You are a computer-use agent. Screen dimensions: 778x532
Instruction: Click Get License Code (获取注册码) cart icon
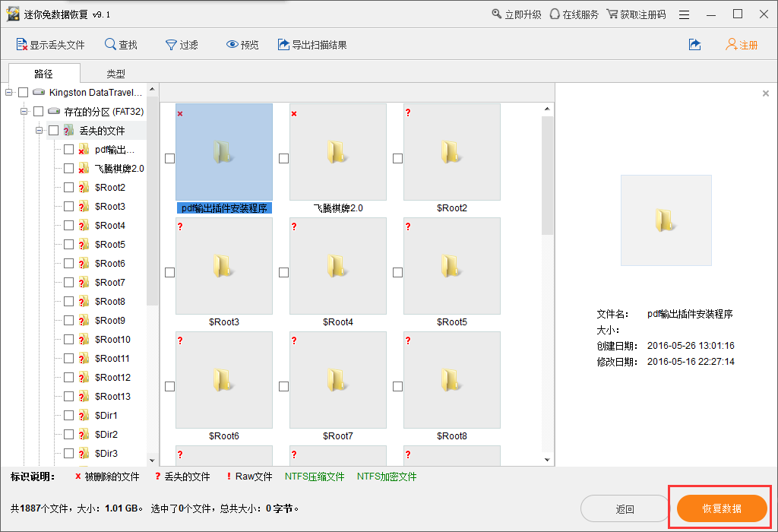click(612, 14)
